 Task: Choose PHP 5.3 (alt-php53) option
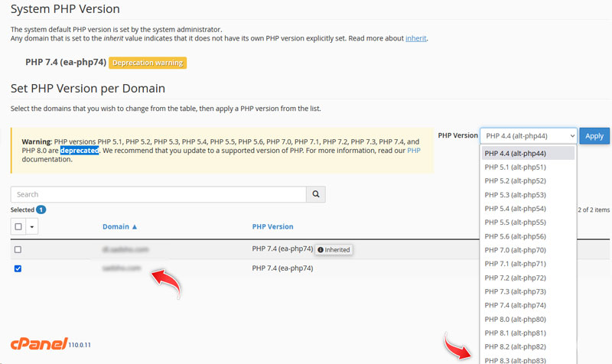528,195
